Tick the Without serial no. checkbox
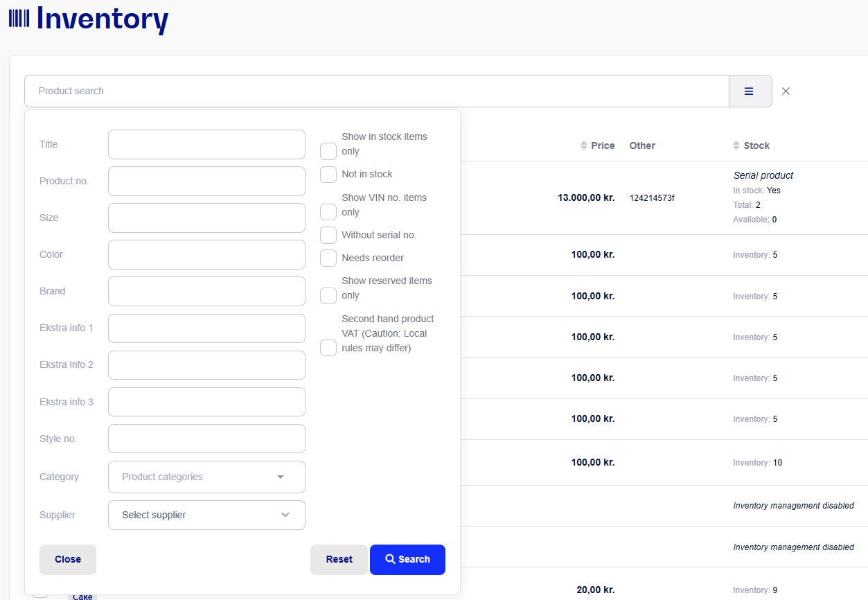868x600 pixels. pyautogui.click(x=328, y=235)
